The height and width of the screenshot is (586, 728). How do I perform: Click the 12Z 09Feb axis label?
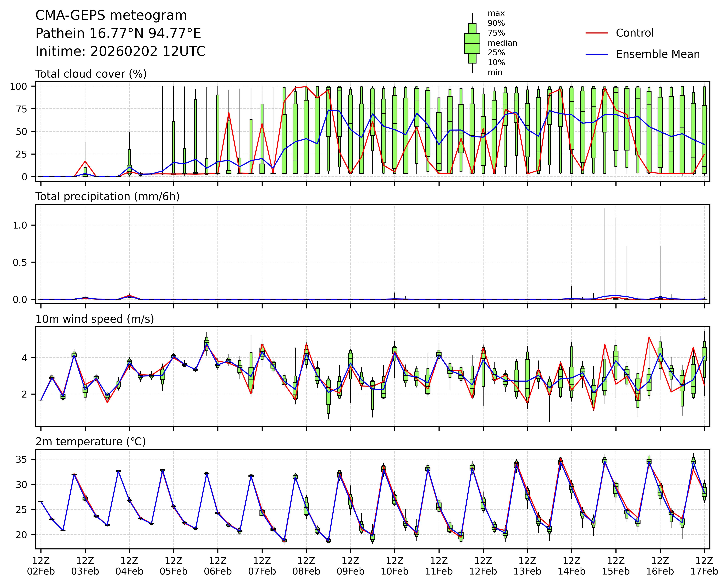coord(350,566)
